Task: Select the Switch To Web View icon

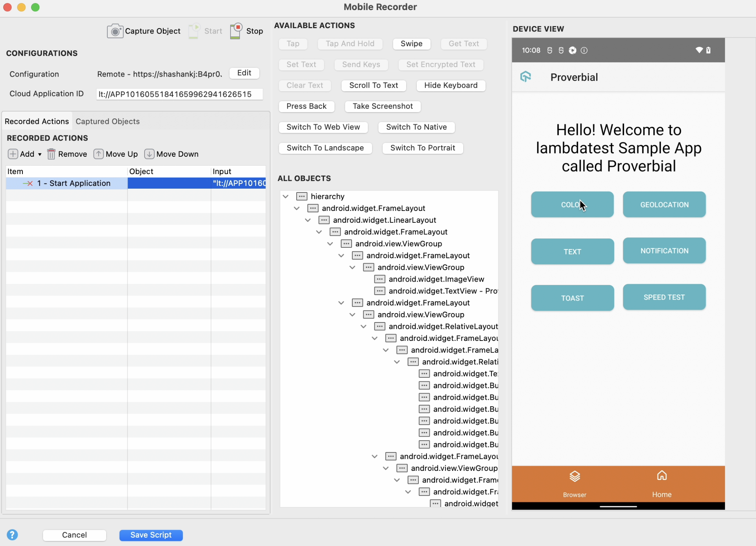Action: 323,127
